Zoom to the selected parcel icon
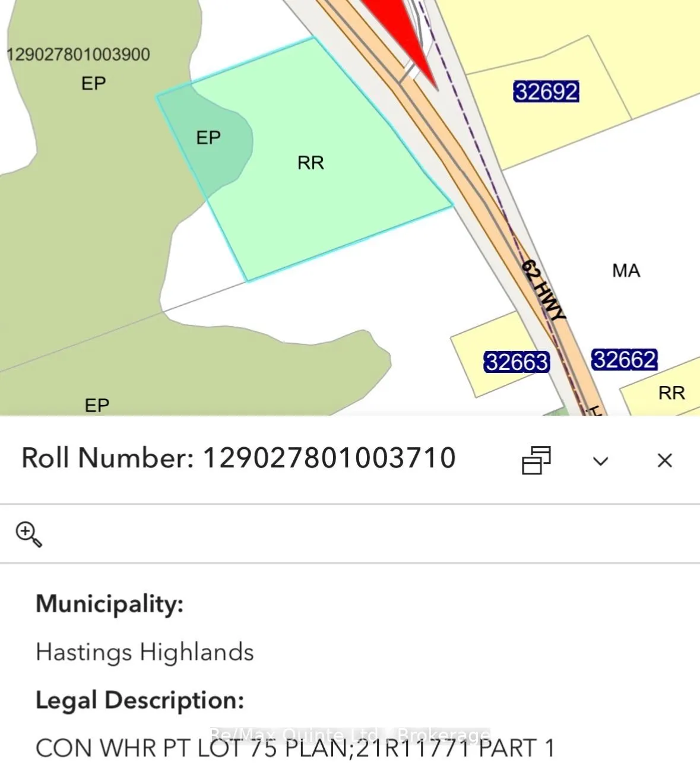The image size is (700, 775). tap(28, 534)
